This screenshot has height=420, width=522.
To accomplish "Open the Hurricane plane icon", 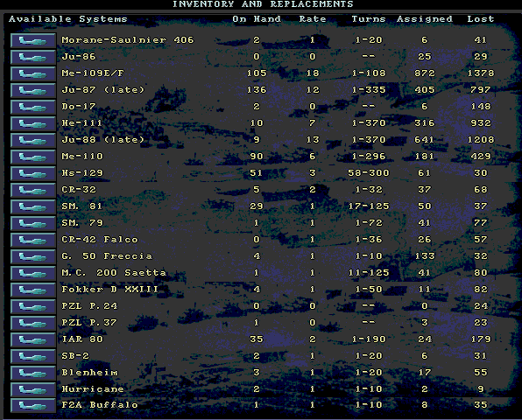I will pyautogui.click(x=33, y=389).
